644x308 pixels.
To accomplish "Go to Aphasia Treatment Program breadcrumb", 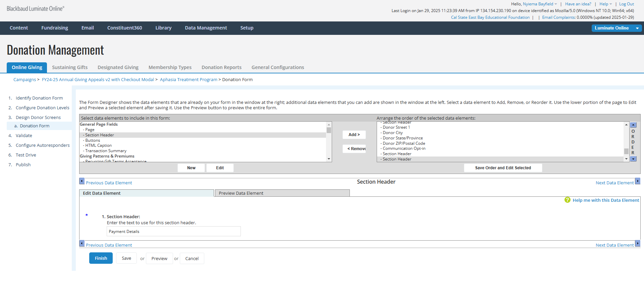I will [189, 80].
